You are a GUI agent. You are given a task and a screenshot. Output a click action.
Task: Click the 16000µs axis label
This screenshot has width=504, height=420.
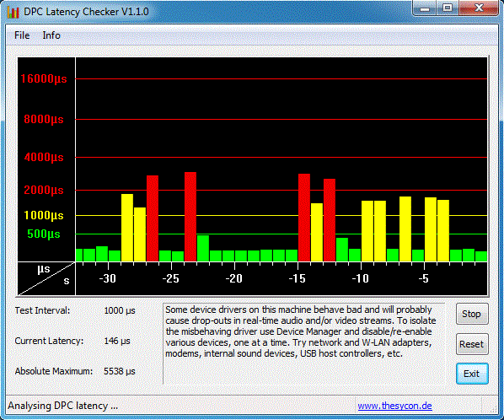pos(44,78)
